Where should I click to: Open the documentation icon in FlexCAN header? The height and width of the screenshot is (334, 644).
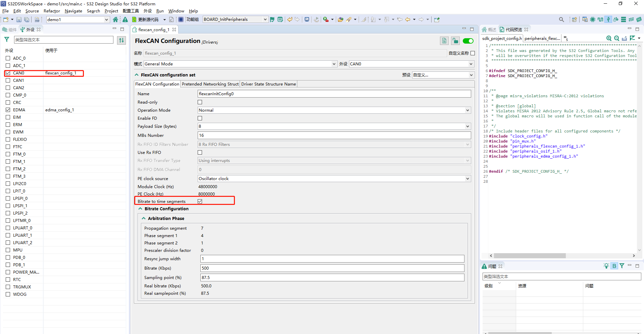444,41
